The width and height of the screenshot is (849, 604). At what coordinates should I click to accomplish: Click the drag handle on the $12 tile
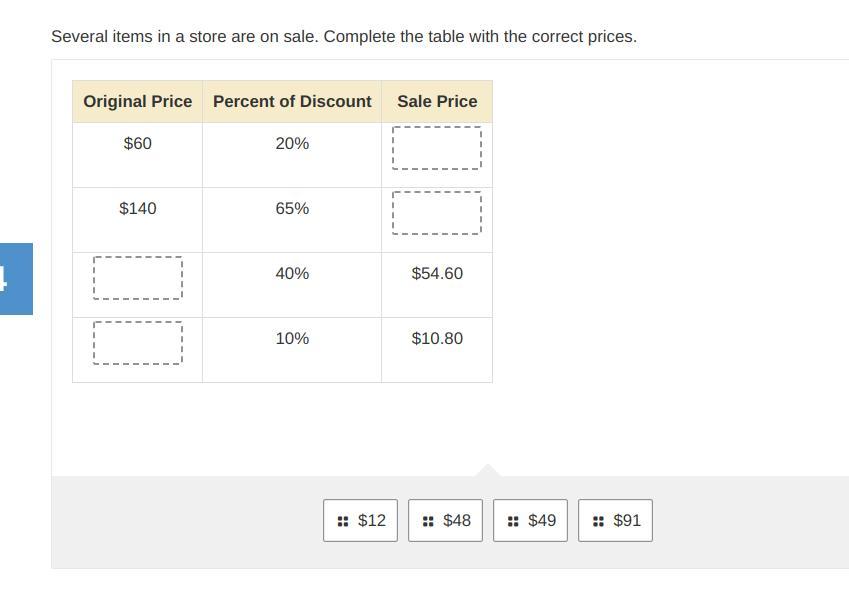click(x=343, y=521)
